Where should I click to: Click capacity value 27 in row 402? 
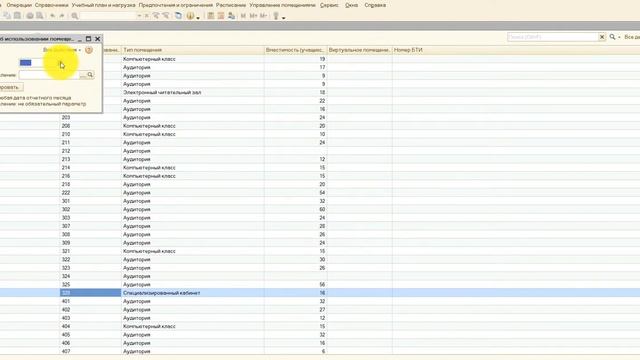point(322,309)
